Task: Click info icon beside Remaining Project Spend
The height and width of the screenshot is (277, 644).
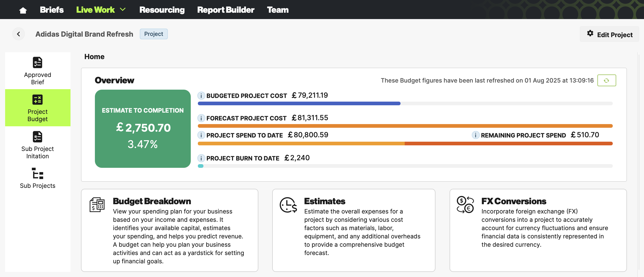Action: pos(475,135)
